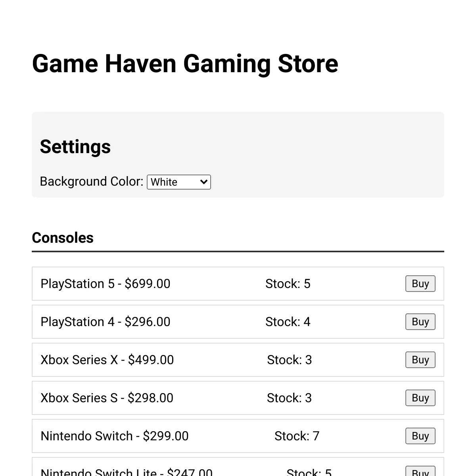476x476 pixels.
Task: Select the Nintendo Switch - $299.00 text
Action: (x=115, y=436)
